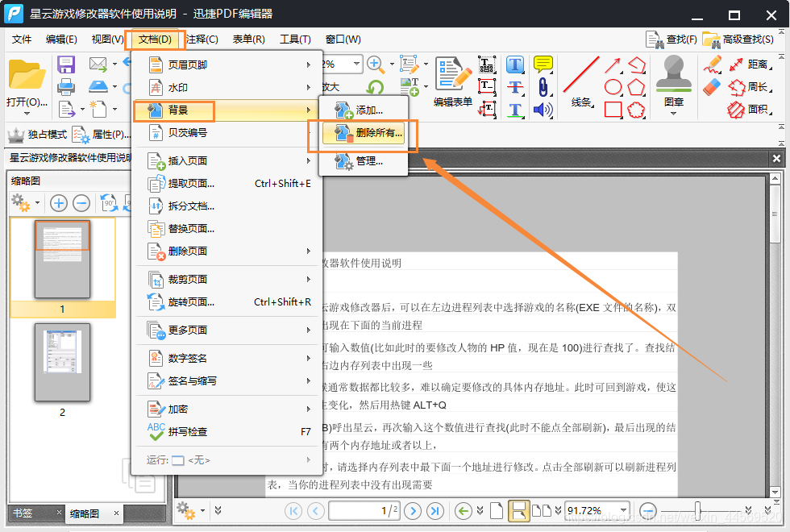Click 删除所有... background option
The image size is (790, 532).
[x=364, y=133]
